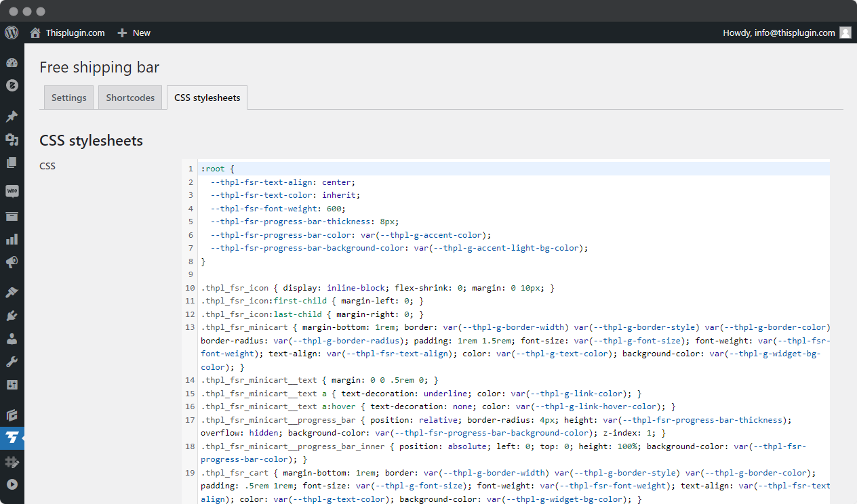
Task: Open the Users person icon
Action: [x=12, y=339]
